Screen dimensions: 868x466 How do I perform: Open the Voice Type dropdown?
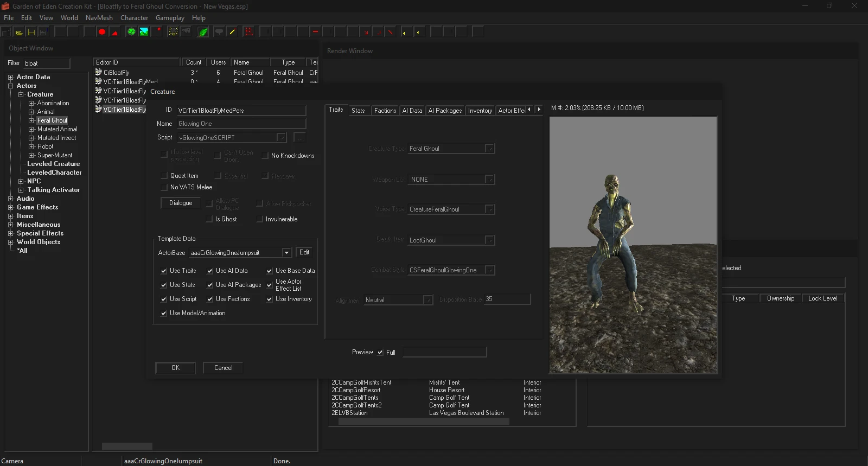tap(489, 209)
